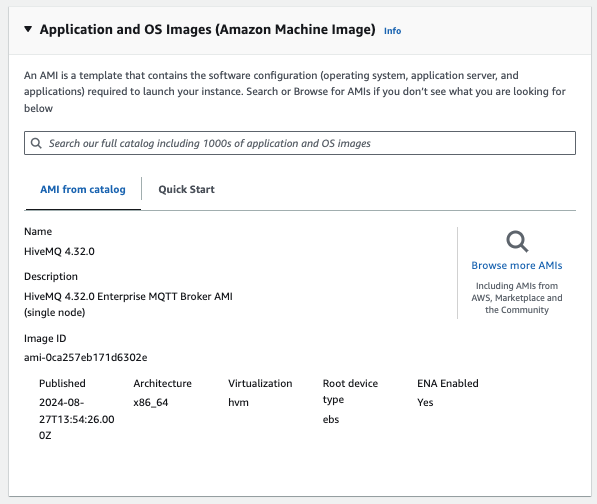The width and height of the screenshot is (597, 504).
Task: Click the Virtualization column label
Action: [x=260, y=383]
